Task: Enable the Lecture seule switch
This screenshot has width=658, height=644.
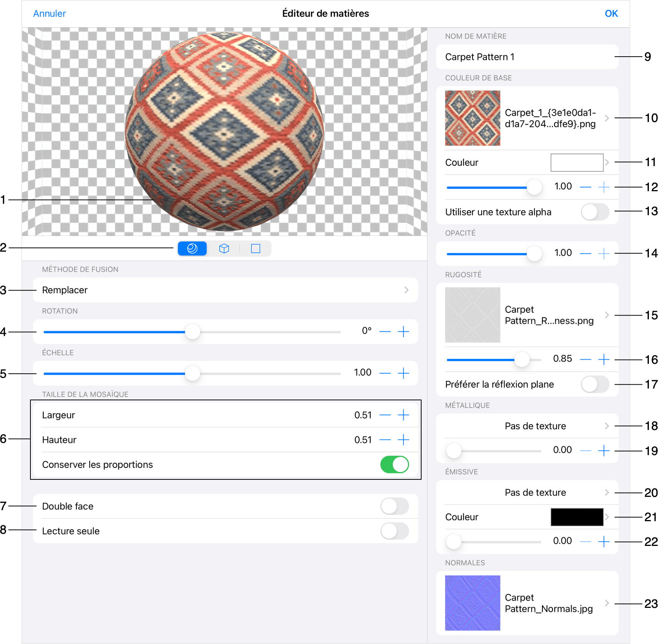Action: [395, 531]
